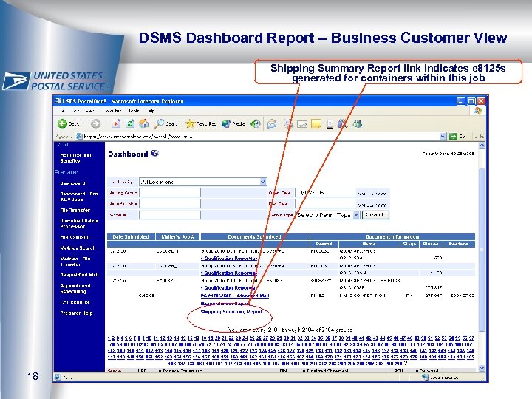Click the Date Submitted column header
The width and height of the screenshot is (532, 399).
[x=131, y=237]
